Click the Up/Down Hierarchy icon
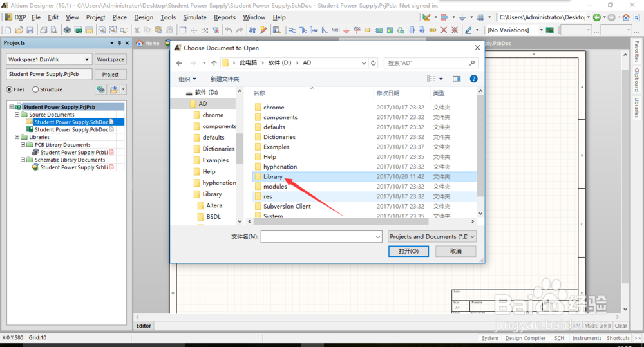Image resolution: width=644 pixels, height=347 pixels. [x=252, y=30]
